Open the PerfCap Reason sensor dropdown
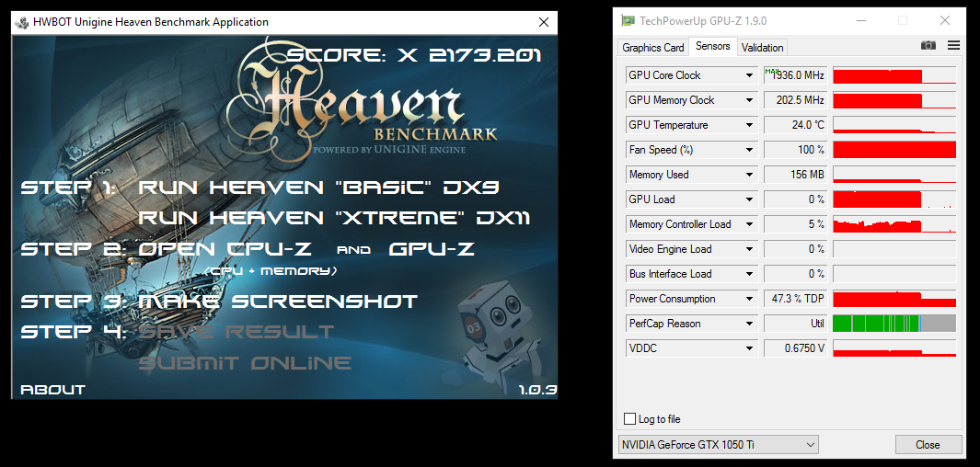Viewport: 980px width, 467px height. 749,324
